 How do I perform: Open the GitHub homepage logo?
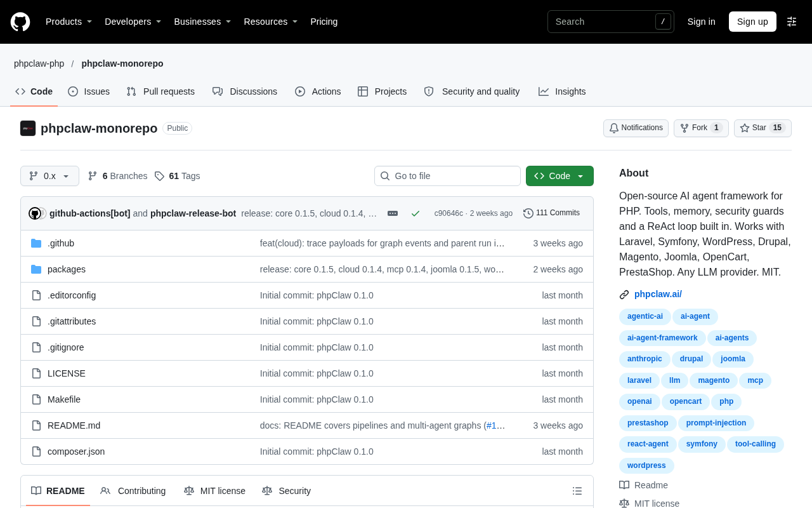[x=20, y=22]
